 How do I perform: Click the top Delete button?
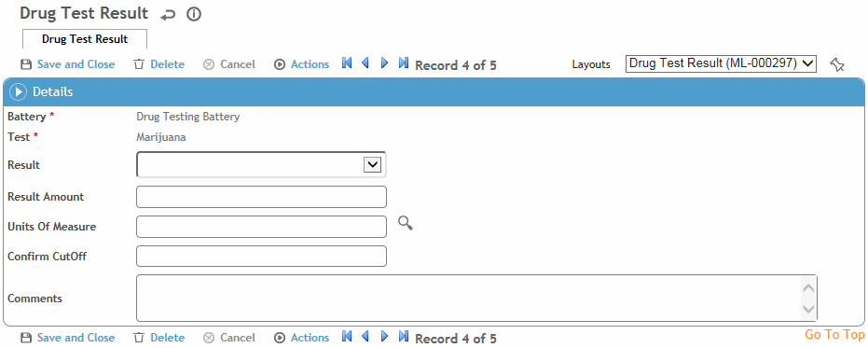coord(159,64)
